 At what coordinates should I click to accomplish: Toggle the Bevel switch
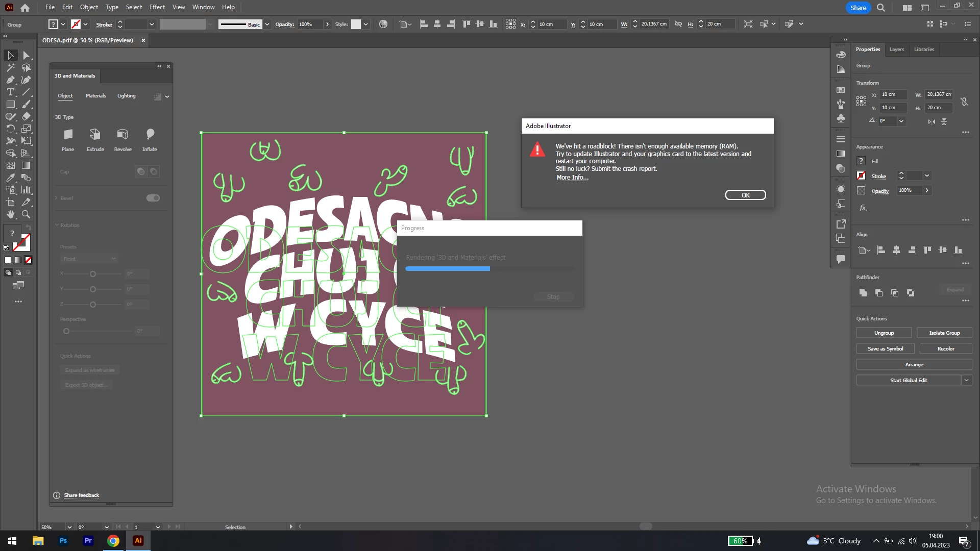pos(153,198)
